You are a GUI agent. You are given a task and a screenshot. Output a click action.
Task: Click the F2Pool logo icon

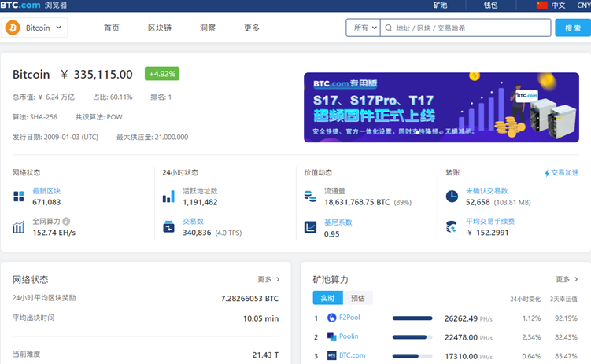click(331, 318)
